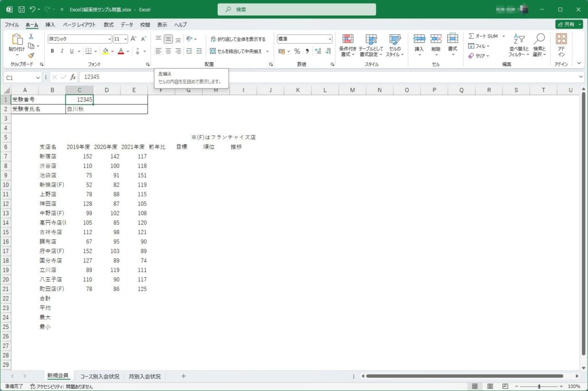This screenshot has width=588, height=391.
Task: Click the increase indent icon
Action: click(188, 51)
